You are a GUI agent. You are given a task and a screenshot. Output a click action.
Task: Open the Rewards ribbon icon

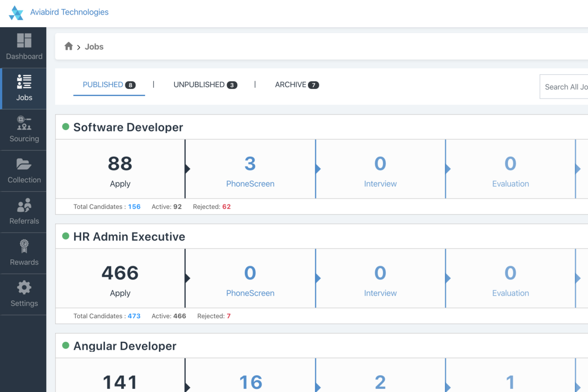click(24, 246)
